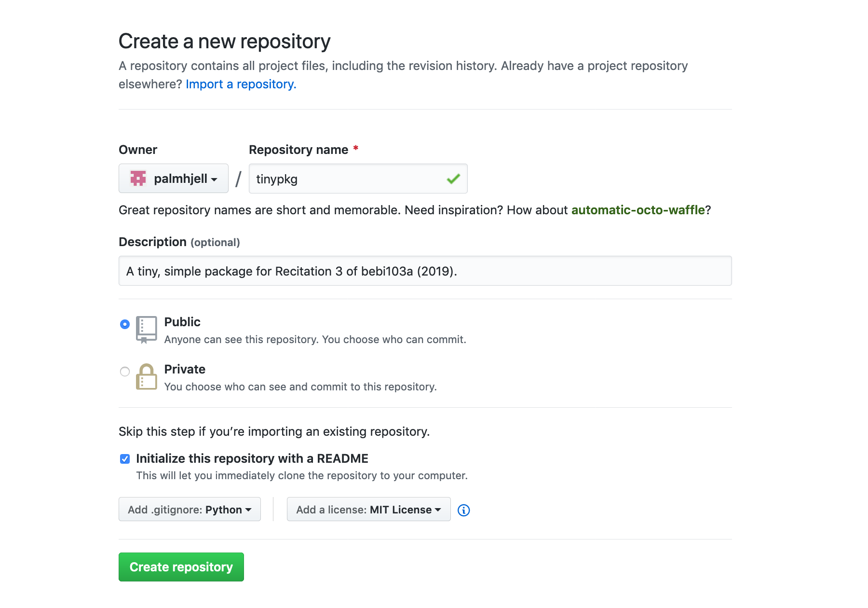868x608 pixels.
Task: Click the Private label text
Action: click(185, 369)
